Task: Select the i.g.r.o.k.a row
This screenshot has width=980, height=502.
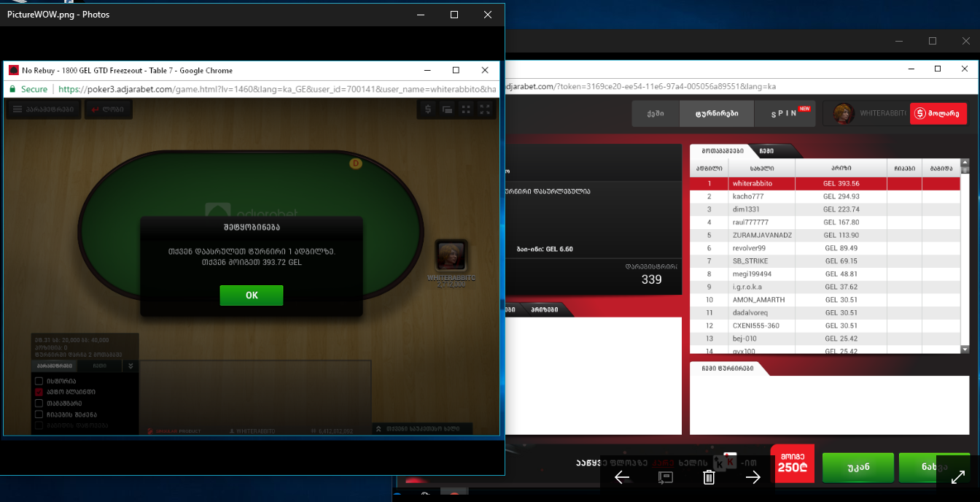Action: [x=825, y=287]
